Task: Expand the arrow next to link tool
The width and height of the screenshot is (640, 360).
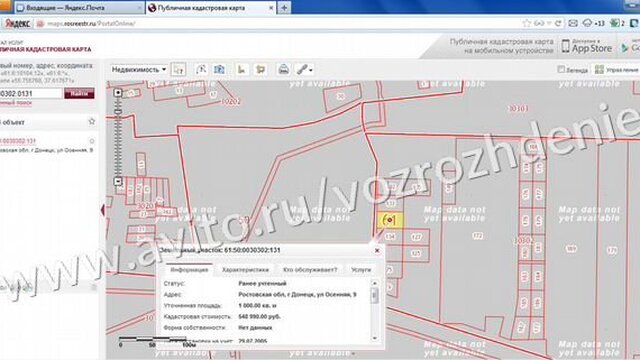Action: 311,70
